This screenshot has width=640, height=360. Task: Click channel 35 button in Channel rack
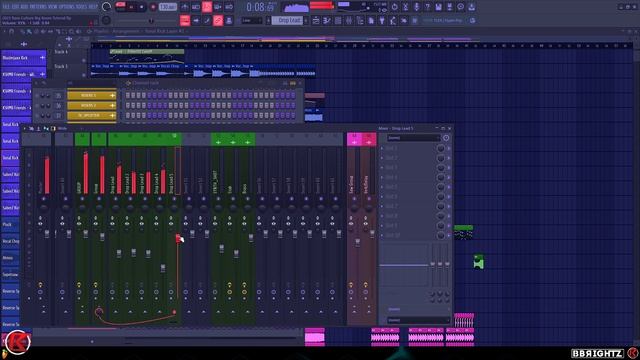pos(92,96)
